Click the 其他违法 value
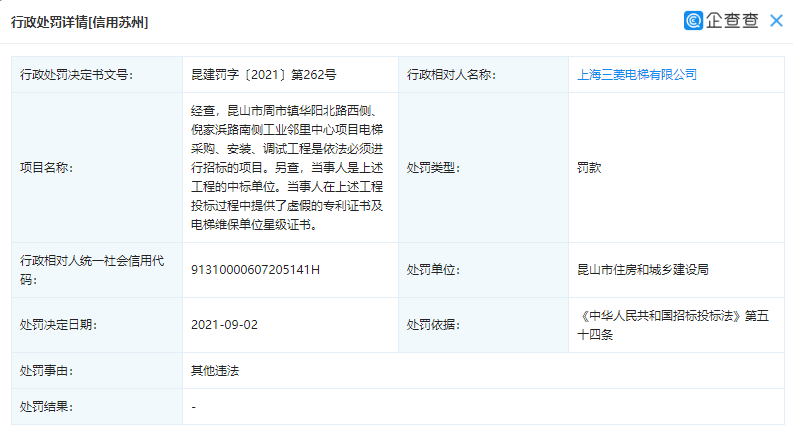The width and height of the screenshot is (793, 432). pos(215,371)
